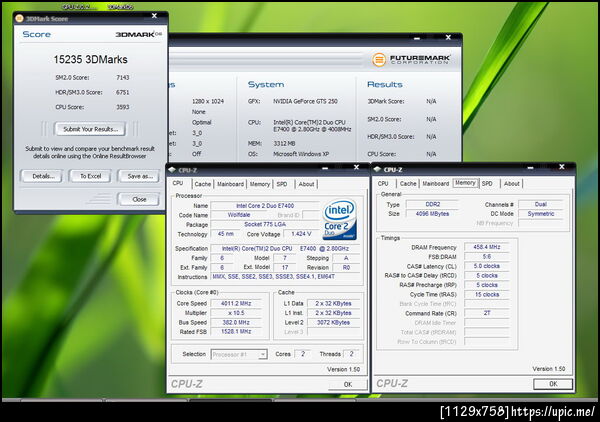Click the memory Size value 4096 MBytes
This screenshot has height=422, width=600.
click(x=433, y=214)
